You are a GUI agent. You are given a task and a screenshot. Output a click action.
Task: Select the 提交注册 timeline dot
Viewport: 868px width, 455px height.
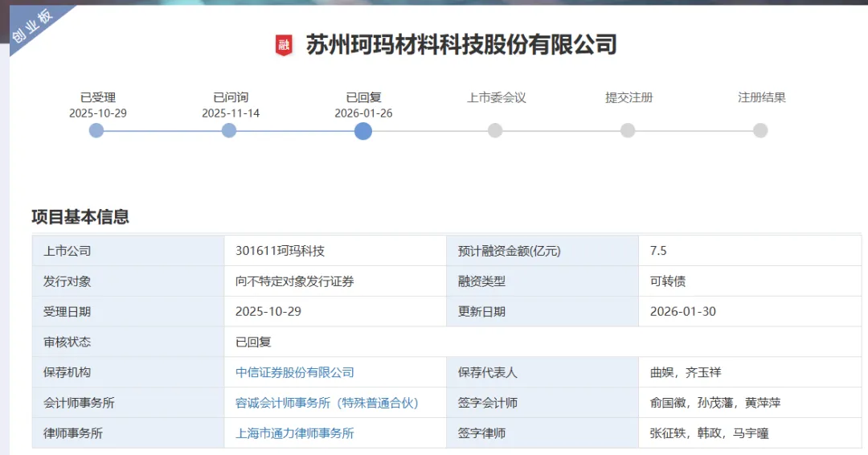628,131
